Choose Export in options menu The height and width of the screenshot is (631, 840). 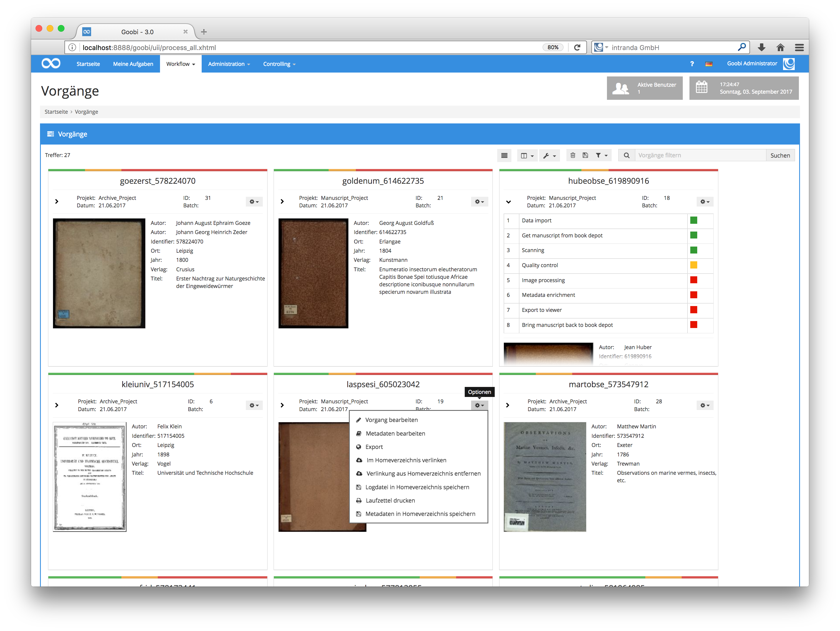419,447
